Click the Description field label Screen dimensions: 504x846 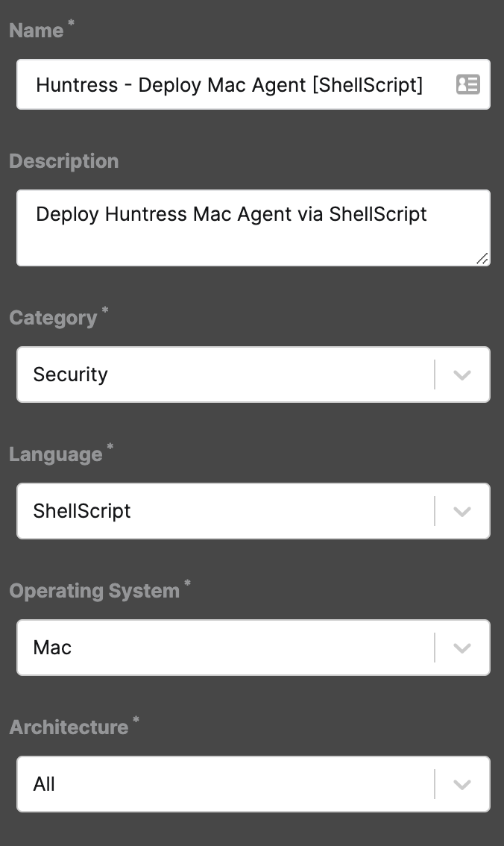pyautogui.click(x=63, y=161)
